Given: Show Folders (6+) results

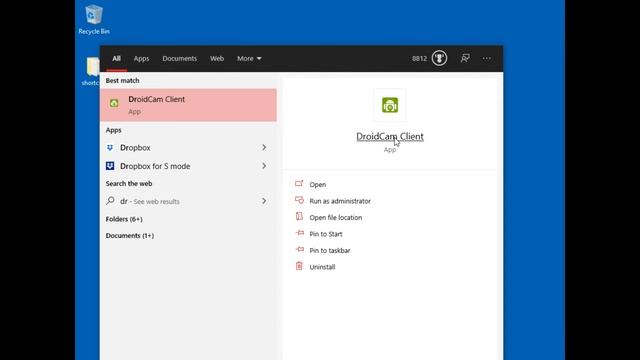Looking at the screenshot, I should [124, 219].
